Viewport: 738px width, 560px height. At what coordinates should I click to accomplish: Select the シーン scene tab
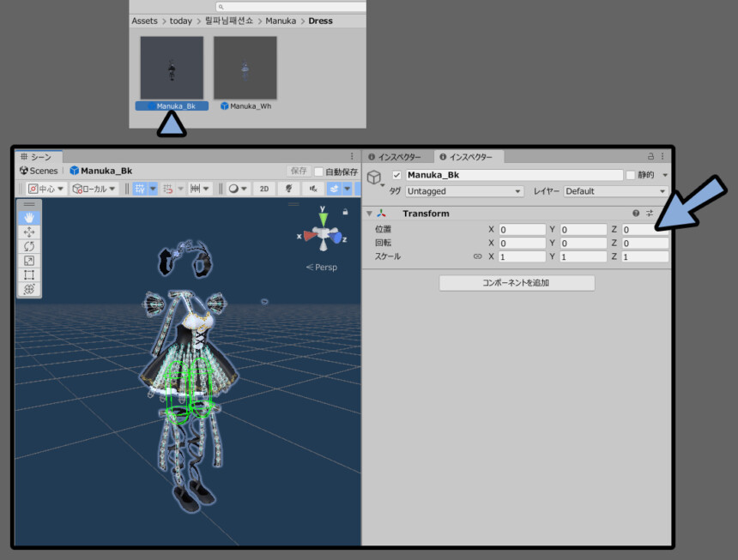(x=36, y=157)
